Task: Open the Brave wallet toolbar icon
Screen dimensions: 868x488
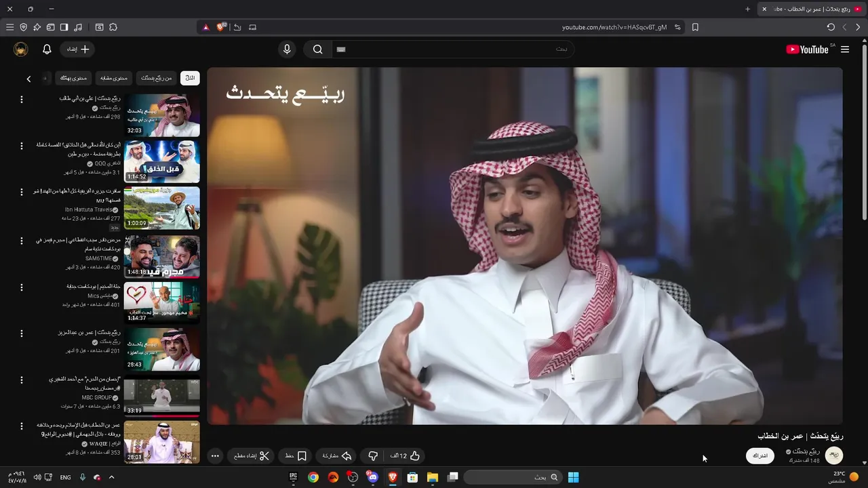Action: click(50, 27)
